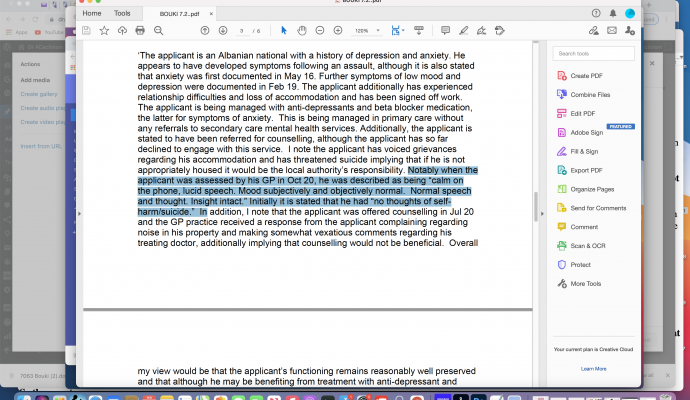
Task: Click the Learn More link
Action: click(x=593, y=368)
